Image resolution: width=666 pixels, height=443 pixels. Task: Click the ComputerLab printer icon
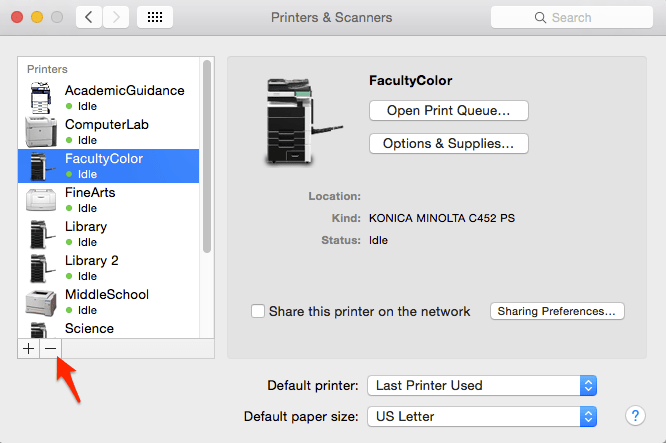tap(41, 131)
